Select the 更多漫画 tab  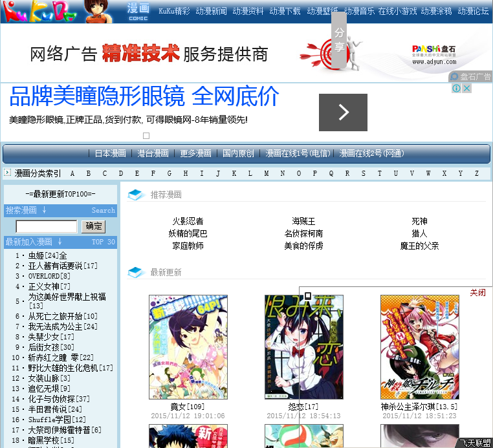[195, 153]
